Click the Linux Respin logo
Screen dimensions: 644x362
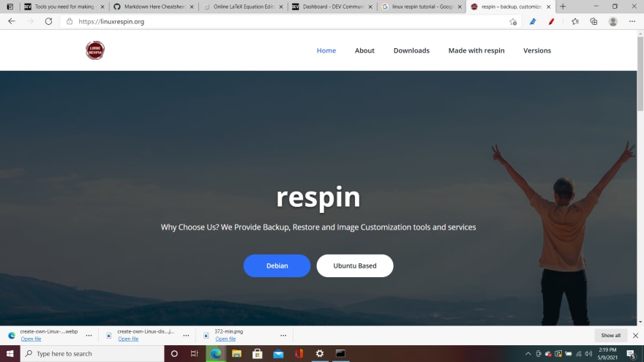pyautogui.click(x=95, y=50)
